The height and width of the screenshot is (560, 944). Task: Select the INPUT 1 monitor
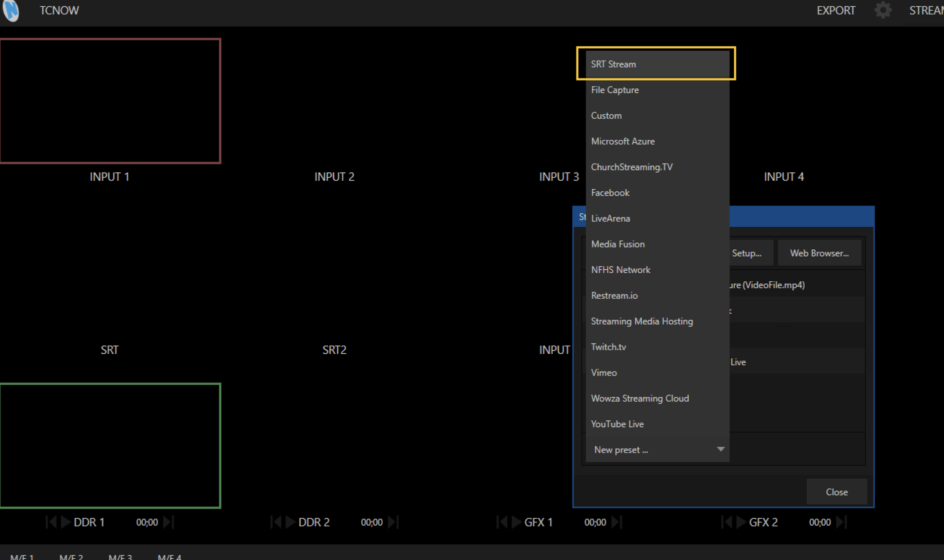coord(110,101)
